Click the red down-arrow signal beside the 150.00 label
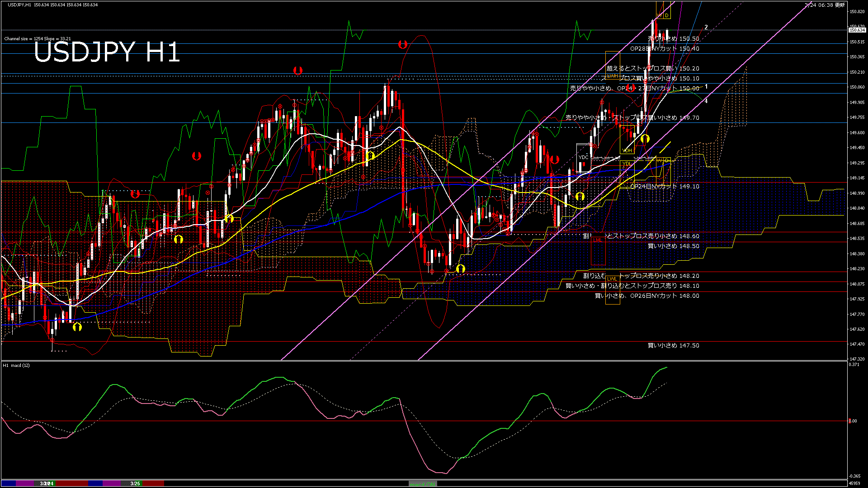868x488 pixels. pos(631,88)
